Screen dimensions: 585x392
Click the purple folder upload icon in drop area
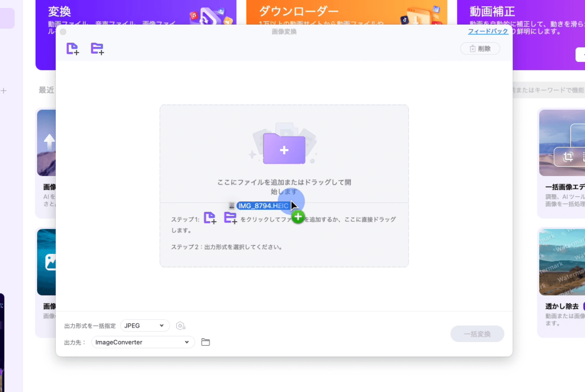coord(284,149)
